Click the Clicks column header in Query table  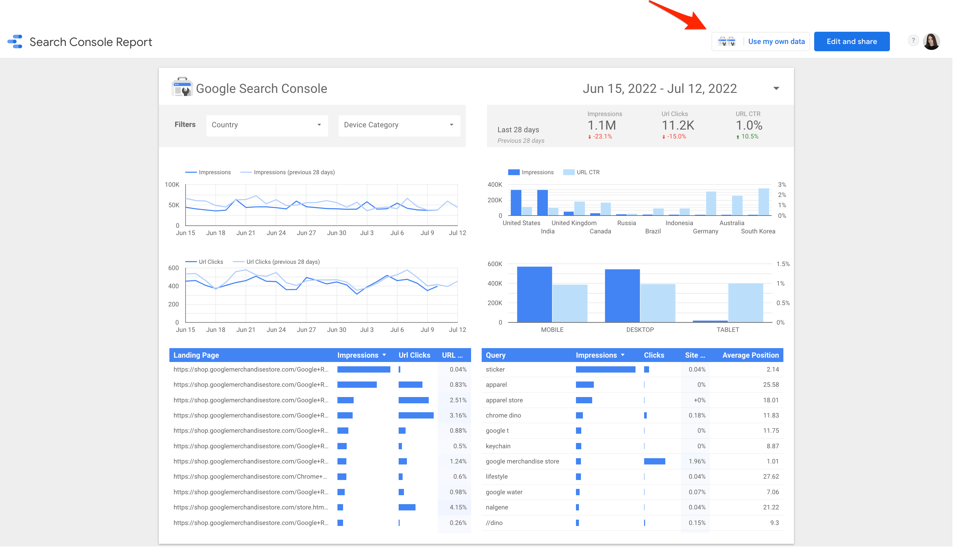654,355
